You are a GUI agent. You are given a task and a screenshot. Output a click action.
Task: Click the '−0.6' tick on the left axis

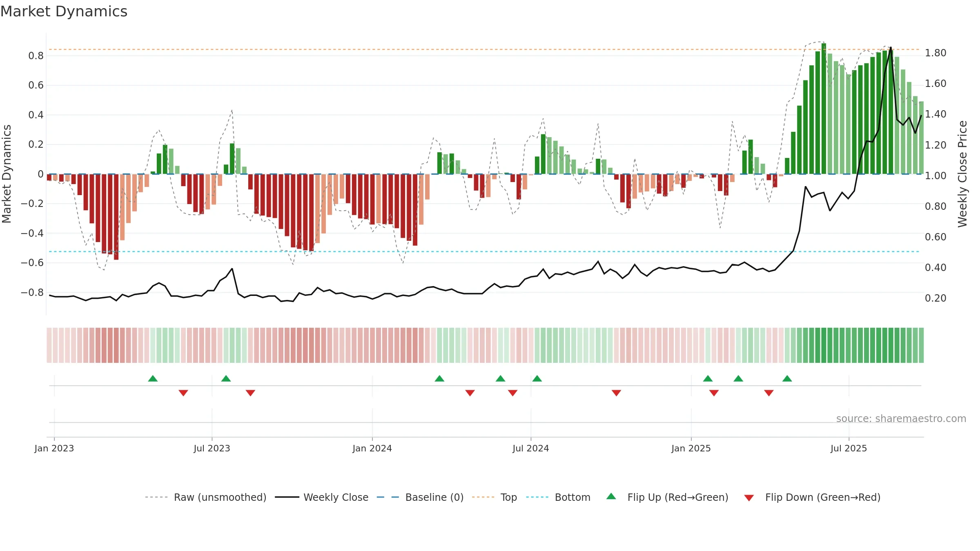click(32, 263)
